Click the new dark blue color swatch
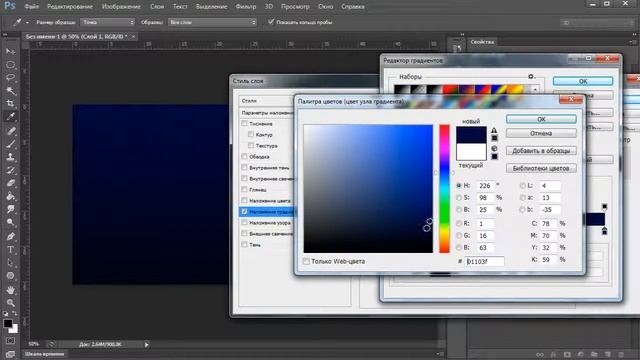 click(471, 135)
